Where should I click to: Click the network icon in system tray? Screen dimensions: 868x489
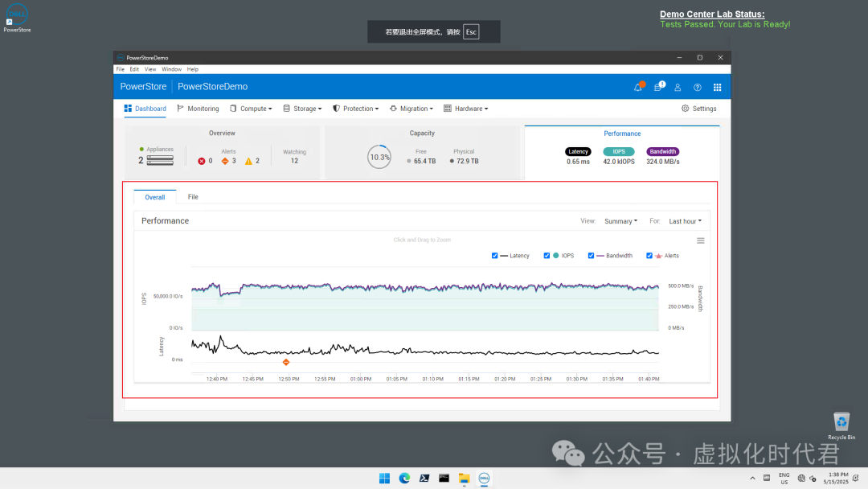801,479
